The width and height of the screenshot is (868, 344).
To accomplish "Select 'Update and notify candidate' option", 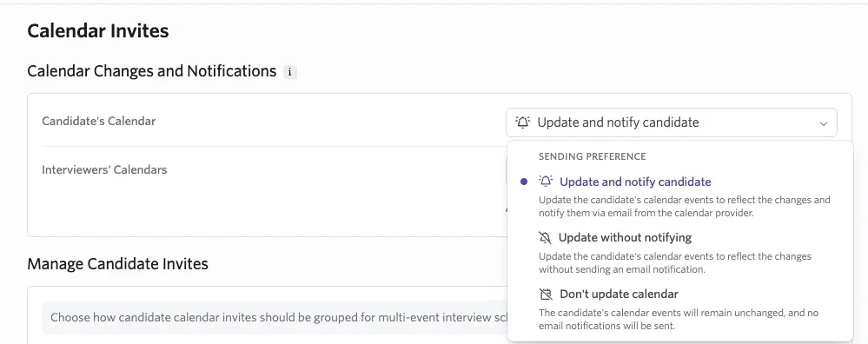I will point(635,182).
